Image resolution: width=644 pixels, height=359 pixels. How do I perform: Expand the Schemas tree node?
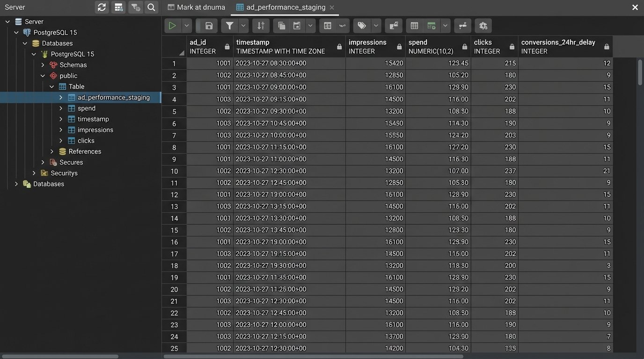coord(43,65)
